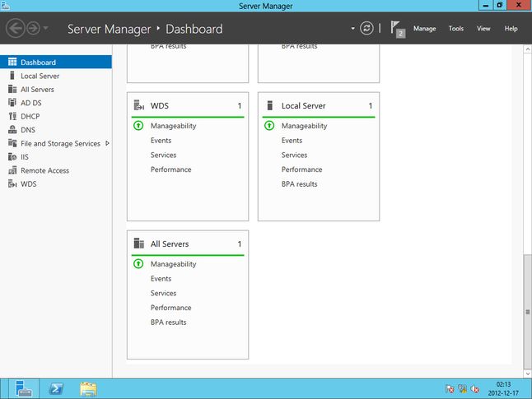Image resolution: width=532 pixels, height=399 pixels.
Task: Open Manageability in the All Servers tile
Action: point(174,264)
